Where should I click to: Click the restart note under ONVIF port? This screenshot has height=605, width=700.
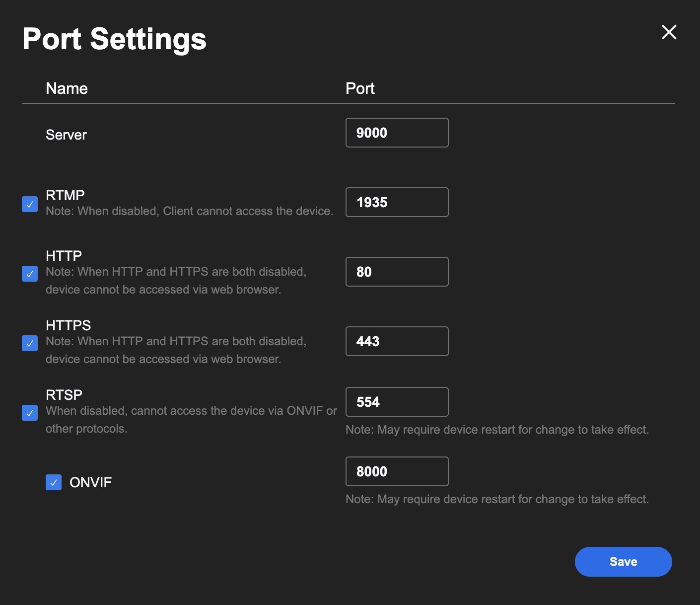[x=497, y=499]
